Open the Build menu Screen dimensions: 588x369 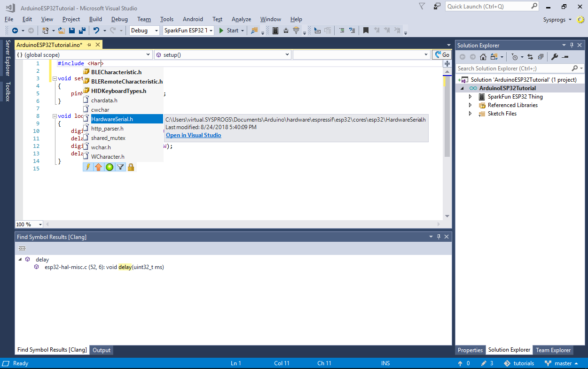[x=95, y=19]
